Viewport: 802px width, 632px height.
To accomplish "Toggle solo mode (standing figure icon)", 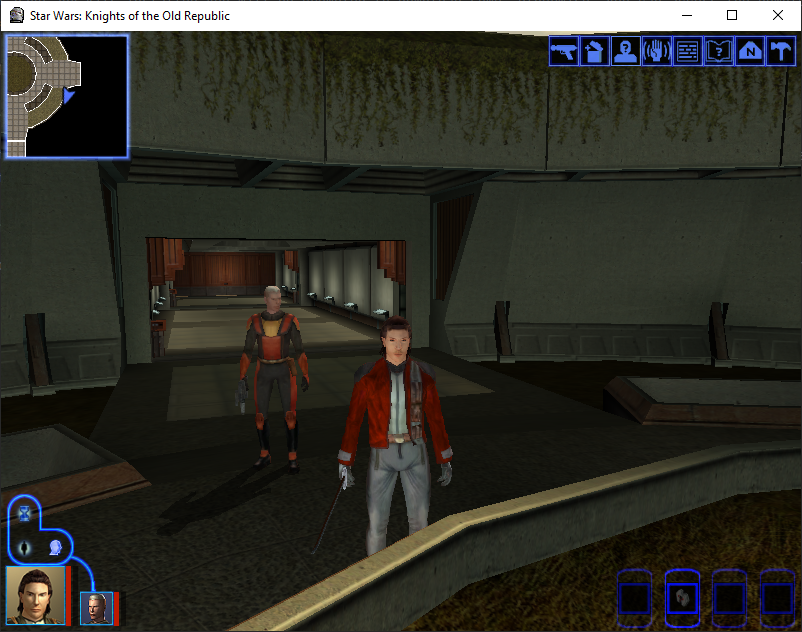I will click(24, 548).
